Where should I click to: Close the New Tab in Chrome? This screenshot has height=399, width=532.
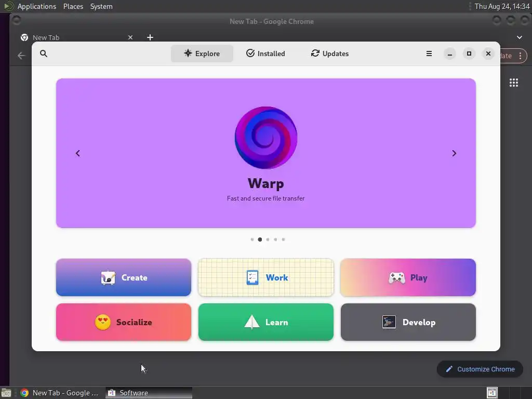(x=130, y=37)
